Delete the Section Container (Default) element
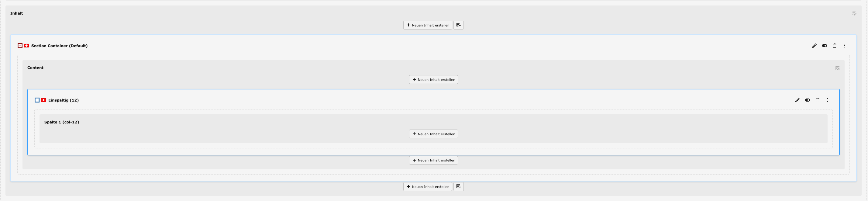 pyautogui.click(x=834, y=46)
